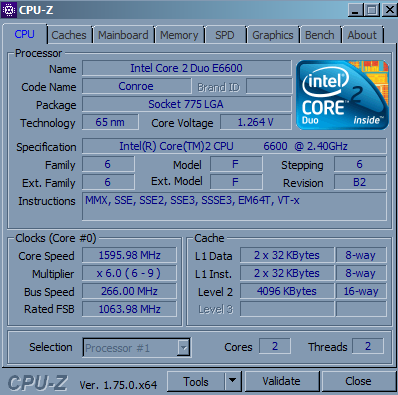Click the empty Brand ID field
Screen dimensions: 398x395
[x=269, y=86]
